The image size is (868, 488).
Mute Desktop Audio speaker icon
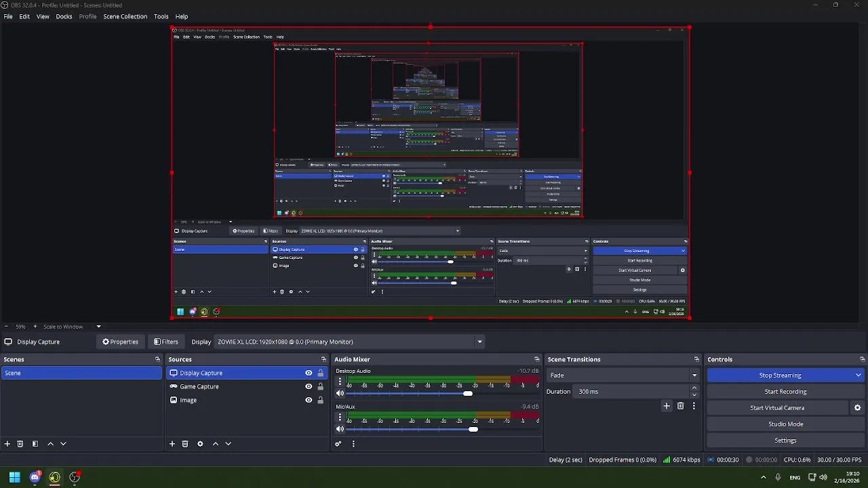click(x=340, y=393)
